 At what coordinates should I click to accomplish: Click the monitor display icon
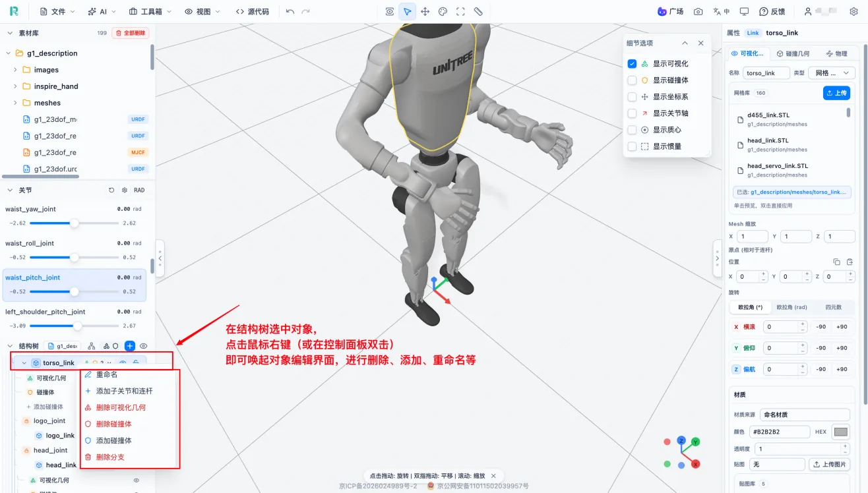[x=744, y=11]
